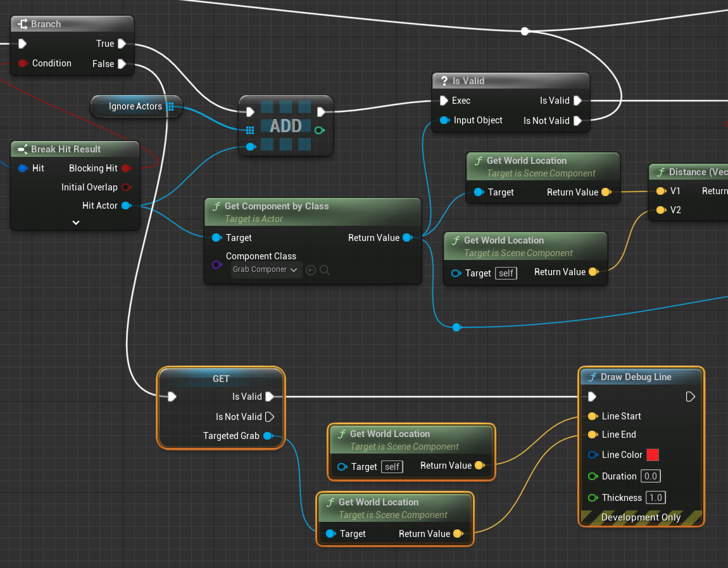
Task: Click the V2 input pin on Distance node
Action: point(660,210)
